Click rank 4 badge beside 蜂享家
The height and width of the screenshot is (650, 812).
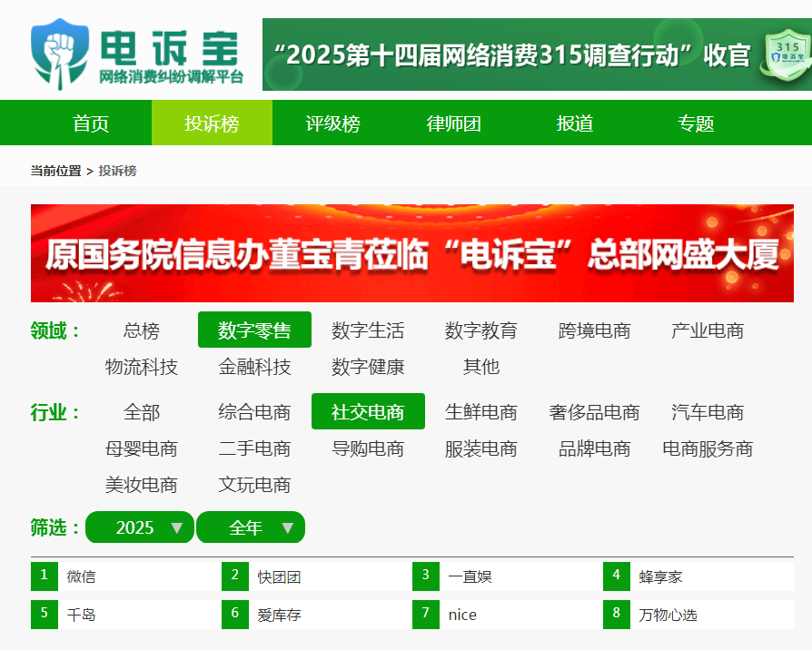pos(616,576)
